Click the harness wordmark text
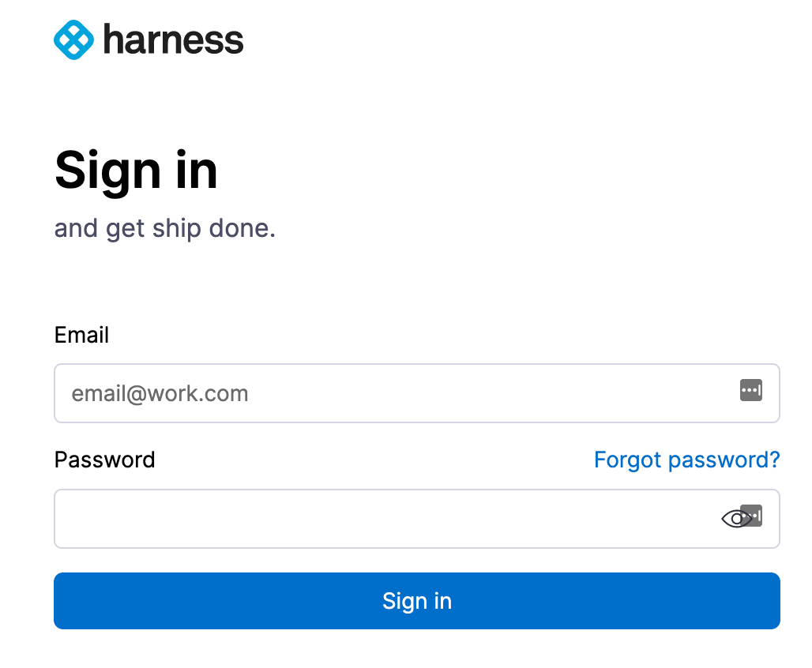This screenshot has width=812, height=668. click(x=174, y=39)
